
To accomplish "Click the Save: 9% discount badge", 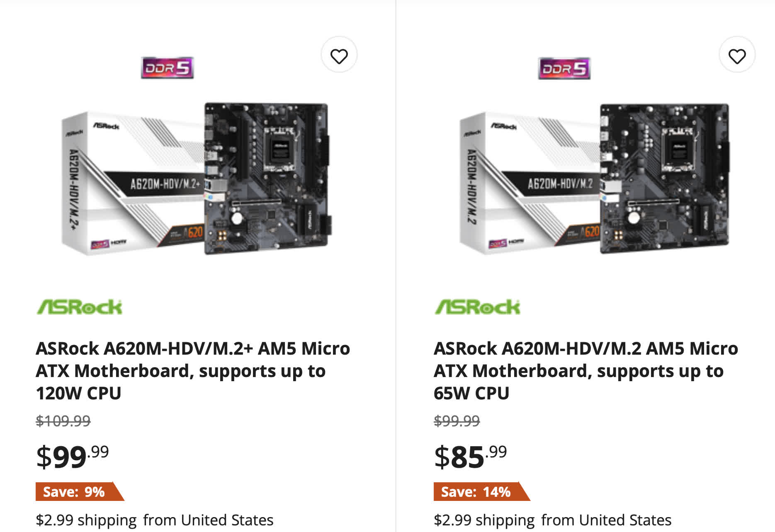I will [x=80, y=491].
